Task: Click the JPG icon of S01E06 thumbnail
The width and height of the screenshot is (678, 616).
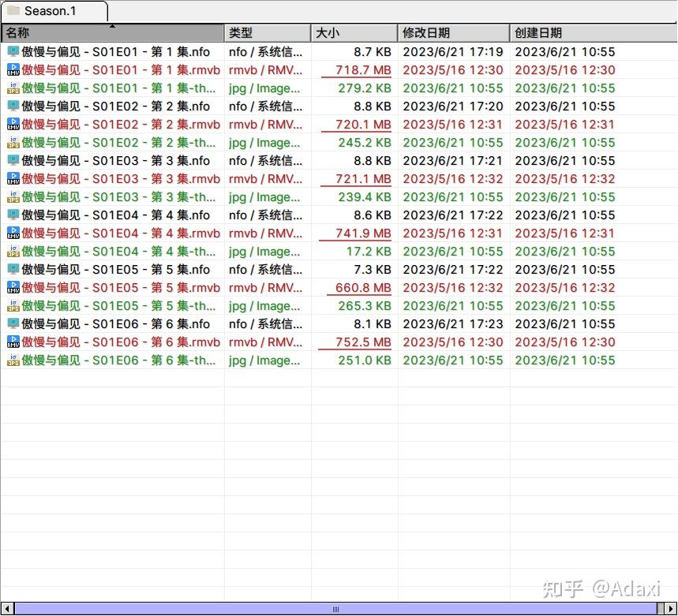Action: click(x=13, y=360)
